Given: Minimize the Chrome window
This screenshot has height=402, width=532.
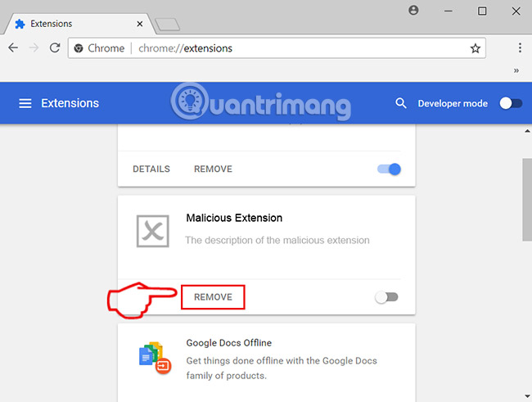Looking at the screenshot, I should (x=449, y=11).
